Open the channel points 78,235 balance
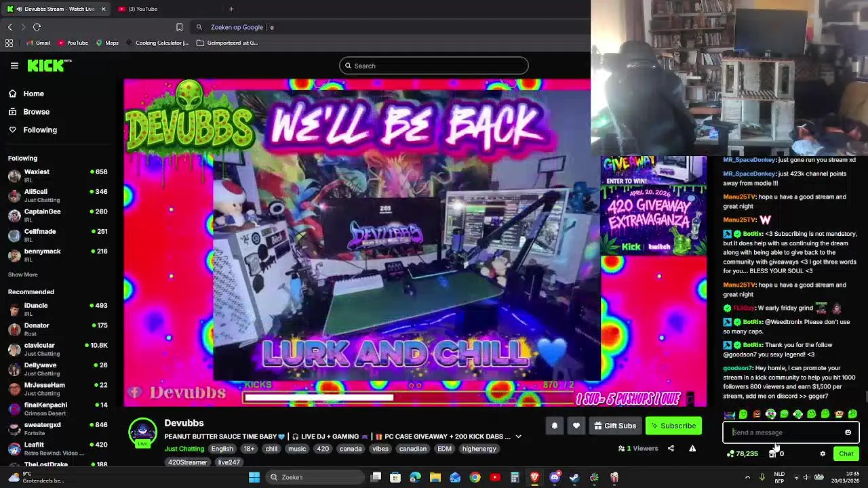This screenshot has width=868, height=488. point(742,454)
